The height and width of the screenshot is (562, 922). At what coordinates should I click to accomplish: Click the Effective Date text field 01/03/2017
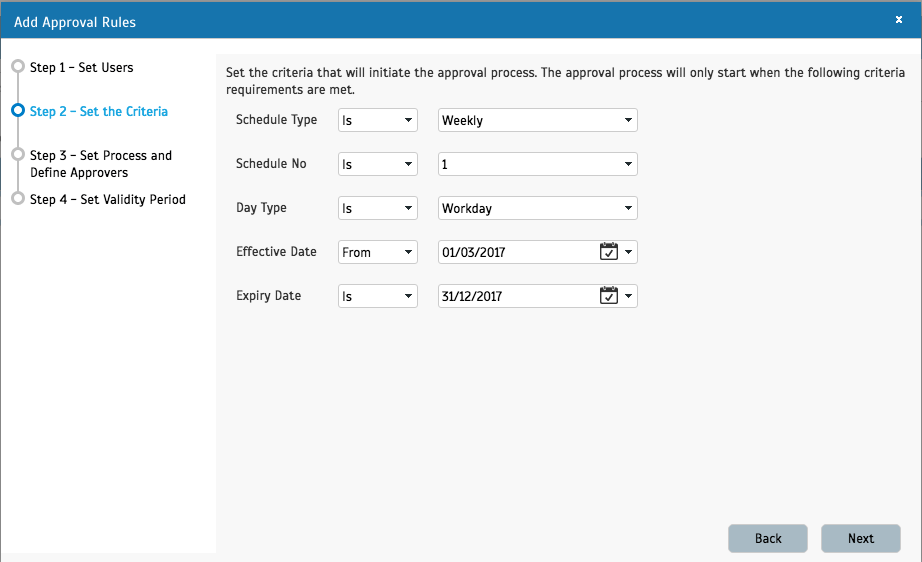[x=515, y=252]
